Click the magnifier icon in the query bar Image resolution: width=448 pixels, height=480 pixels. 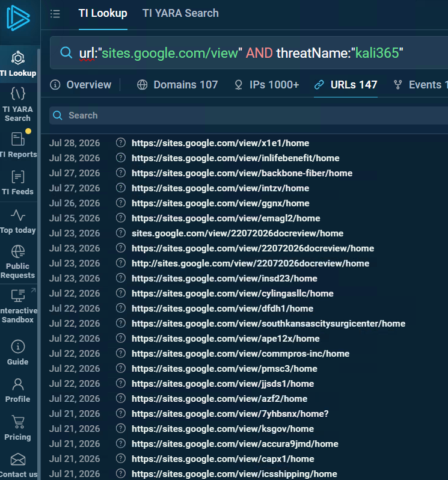point(66,53)
